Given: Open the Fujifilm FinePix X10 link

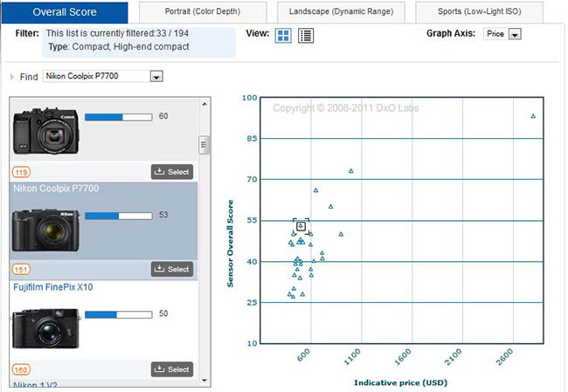Looking at the screenshot, I should tap(53, 287).
